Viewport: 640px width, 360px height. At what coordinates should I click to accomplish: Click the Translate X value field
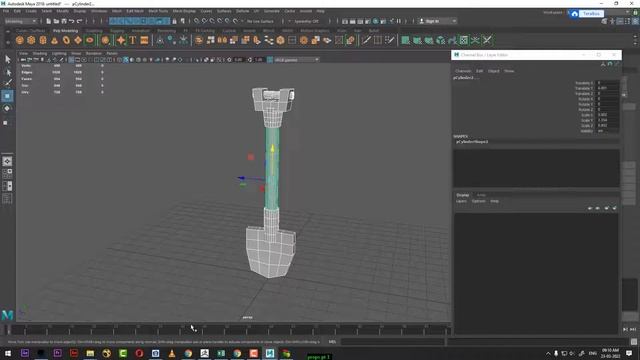tap(607, 83)
